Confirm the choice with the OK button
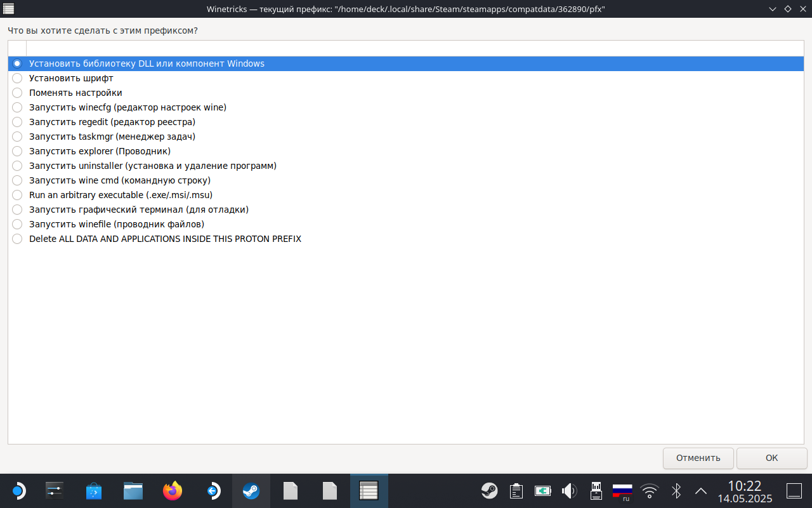The width and height of the screenshot is (812, 508). tap(771, 458)
